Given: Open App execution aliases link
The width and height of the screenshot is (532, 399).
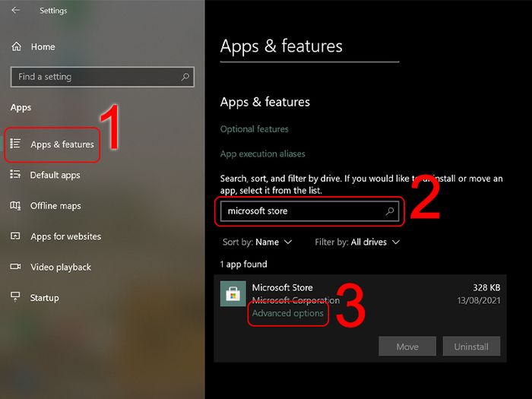Looking at the screenshot, I should [263, 154].
